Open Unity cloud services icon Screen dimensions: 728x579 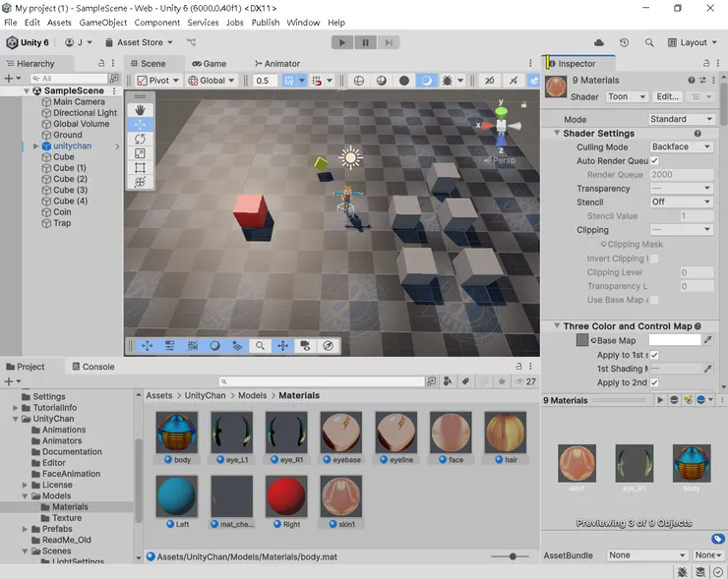[599, 43]
